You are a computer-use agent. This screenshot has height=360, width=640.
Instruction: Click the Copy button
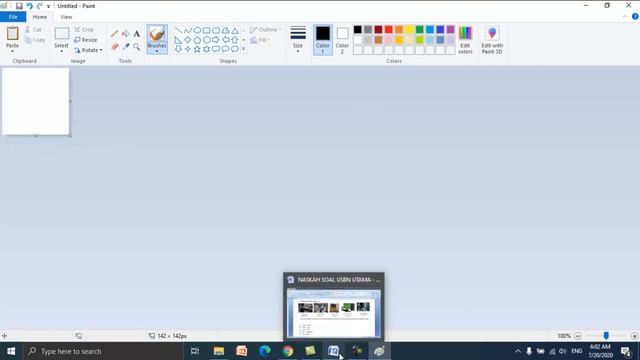(35, 40)
